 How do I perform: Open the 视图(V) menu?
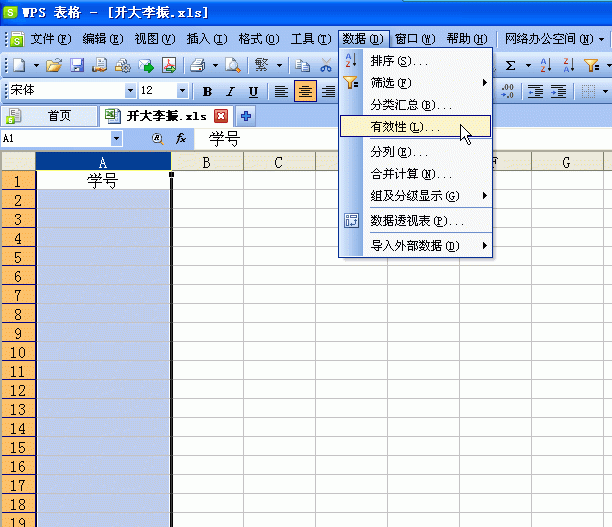coord(155,39)
